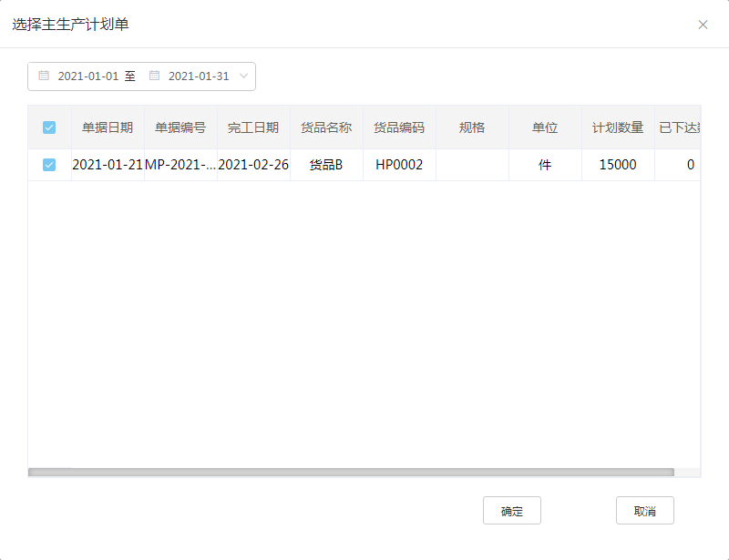Confirm selection with 确定 button
Screen dimensions: 729x560
tap(512, 511)
